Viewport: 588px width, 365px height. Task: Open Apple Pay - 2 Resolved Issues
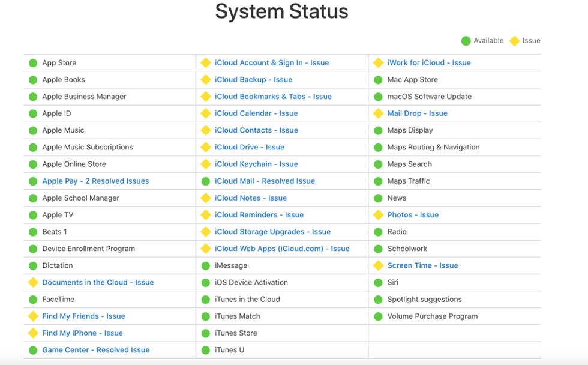pyautogui.click(x=95, y=181)
